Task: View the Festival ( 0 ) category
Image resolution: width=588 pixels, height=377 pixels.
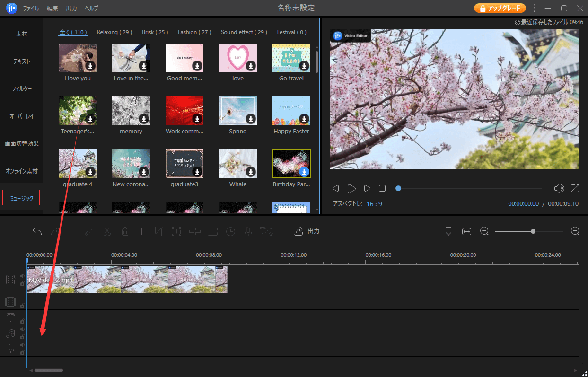Action: pos(292,32)
